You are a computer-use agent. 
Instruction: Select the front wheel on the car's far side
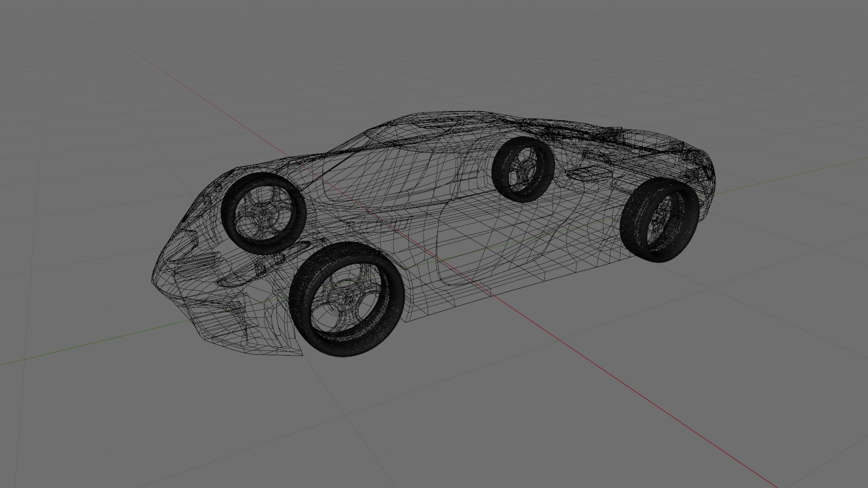264,214
